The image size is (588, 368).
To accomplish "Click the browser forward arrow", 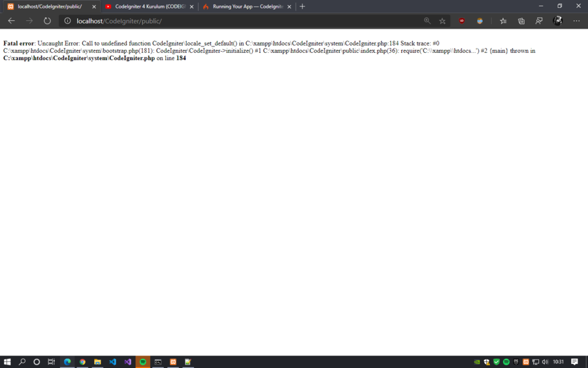I will (x=29, y=21).
